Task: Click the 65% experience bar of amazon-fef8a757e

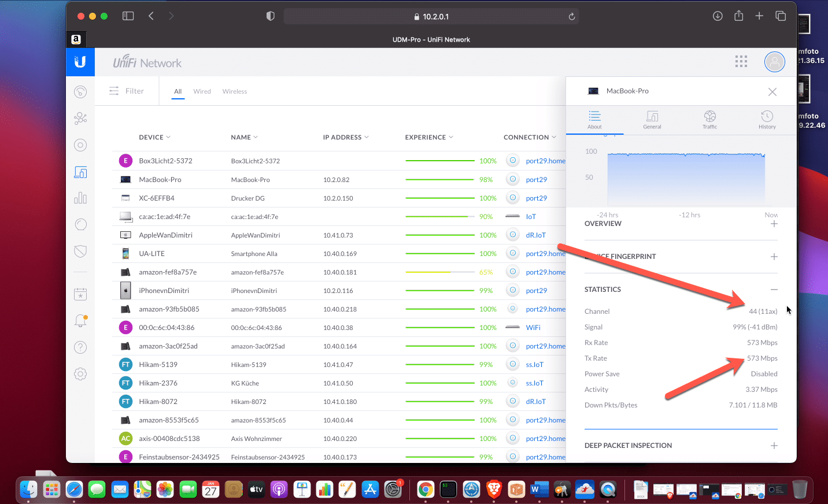Action: [x=440, y=272]
